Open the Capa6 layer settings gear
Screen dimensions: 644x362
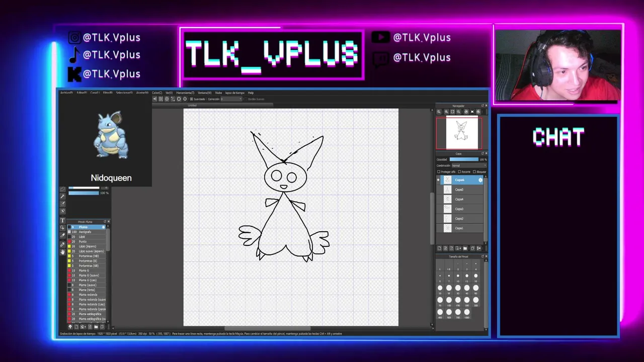tap(480, 180)
